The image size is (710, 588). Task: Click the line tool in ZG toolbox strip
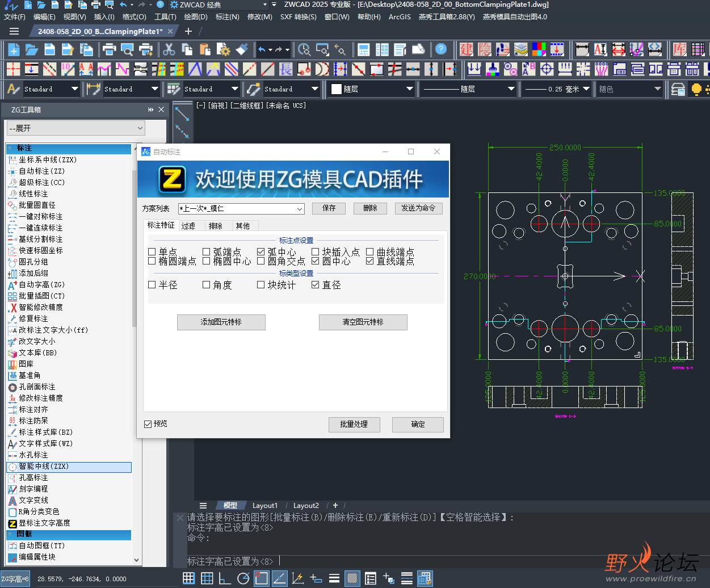pyautogui.click(x=182, y=113)
